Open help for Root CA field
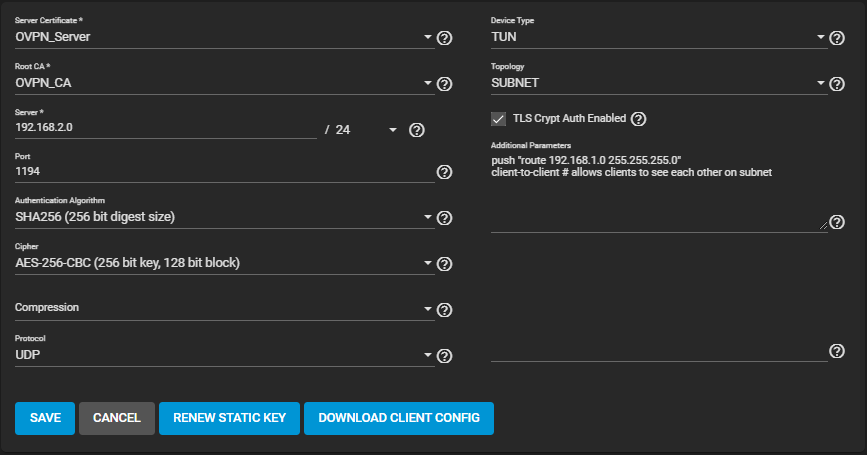Viewport: 867px width, 455px height. [x=445, y=84]
